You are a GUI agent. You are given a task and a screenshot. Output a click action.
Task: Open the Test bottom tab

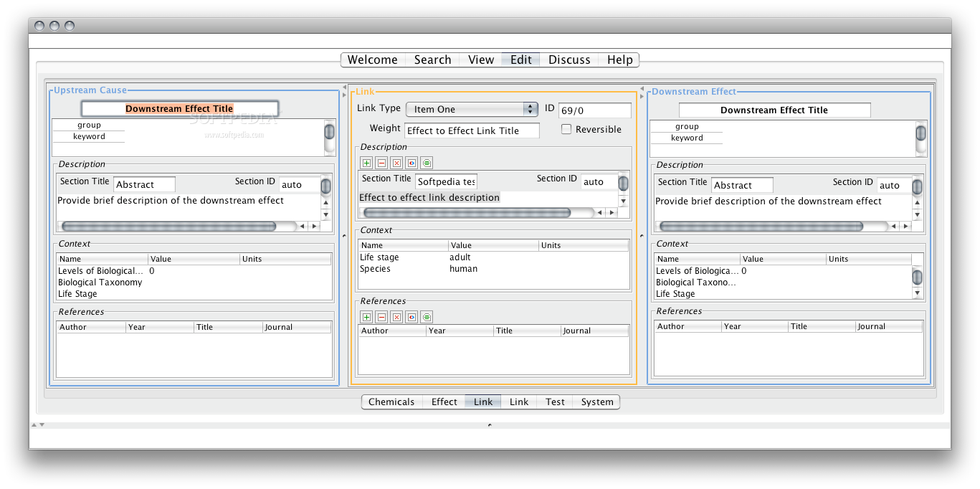(555, 402)
